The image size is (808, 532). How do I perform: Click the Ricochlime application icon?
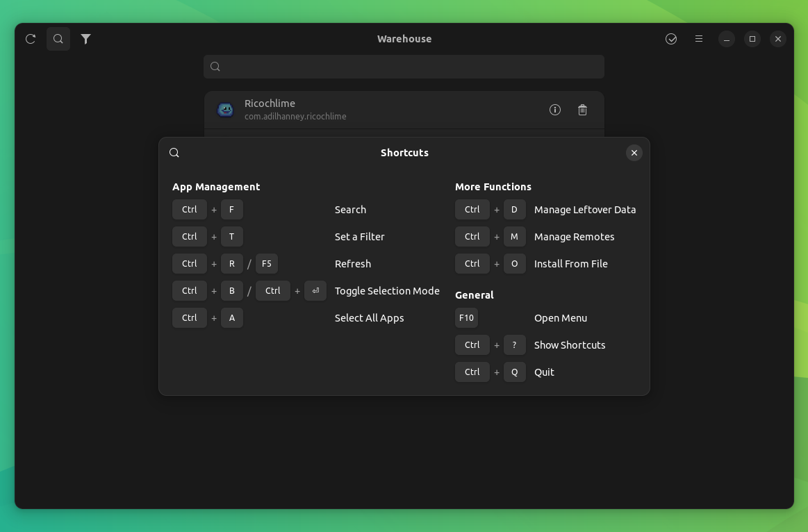pyautogui.click(x=225, y=109)
